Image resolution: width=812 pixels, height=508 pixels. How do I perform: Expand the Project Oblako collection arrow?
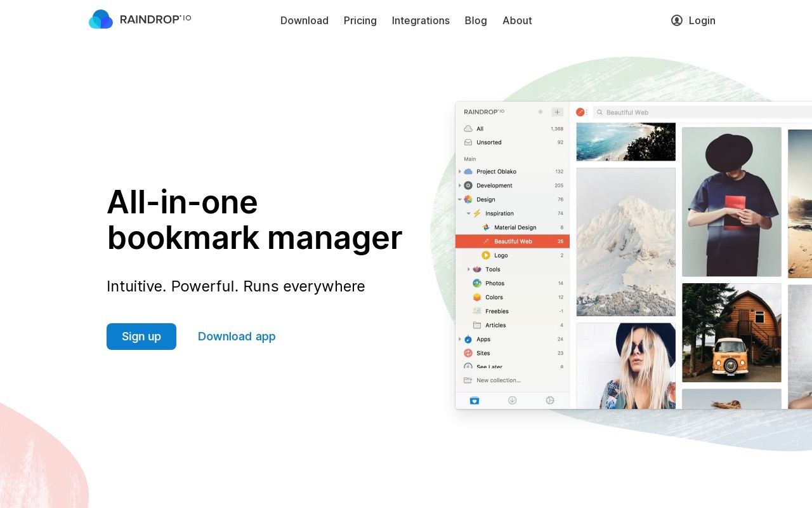(x=460, y=171)
